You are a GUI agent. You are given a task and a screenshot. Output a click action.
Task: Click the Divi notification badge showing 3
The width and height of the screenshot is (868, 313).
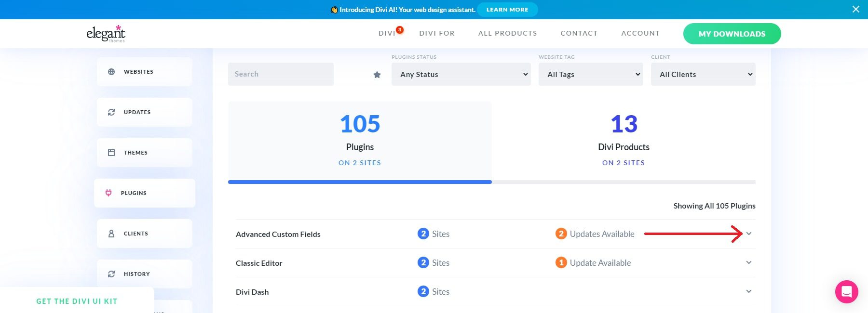coord(400,30)
